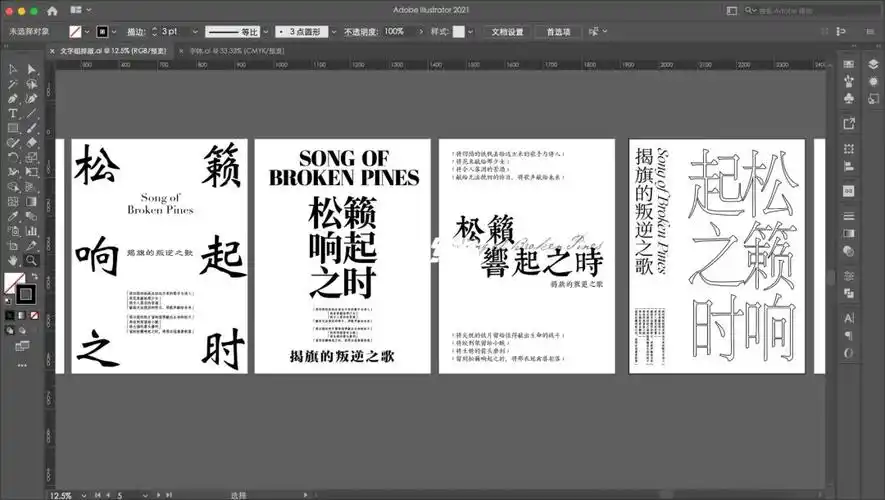The image size is (885, 500).
Task: Select the Pen tool
Action: pos(12,99)
